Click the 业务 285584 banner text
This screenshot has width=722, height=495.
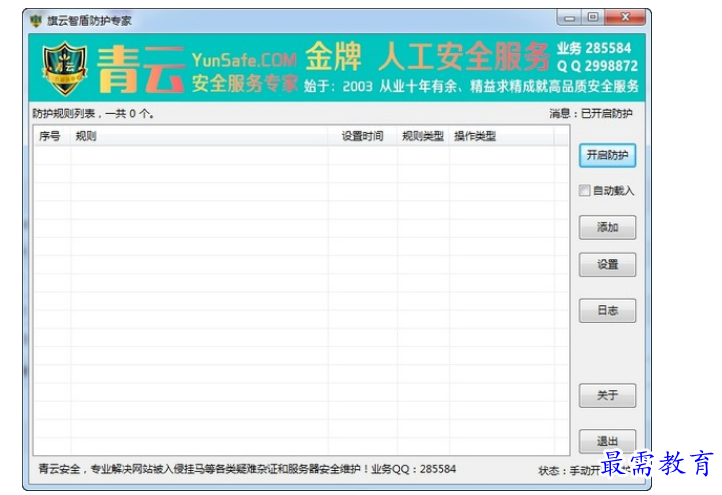[x=594, y=48]
